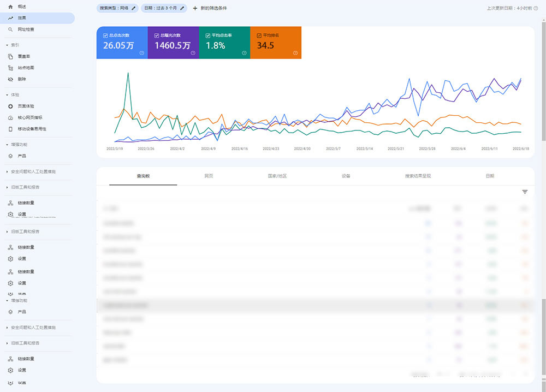Uncheck the 平均点击率 metric checkbox
Screen dimensions: 546x392
208,35
